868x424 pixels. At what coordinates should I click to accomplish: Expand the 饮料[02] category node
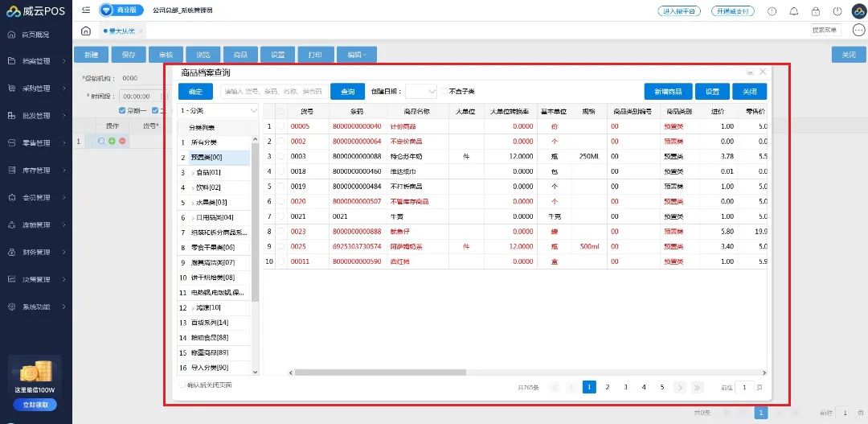(194, 187)
